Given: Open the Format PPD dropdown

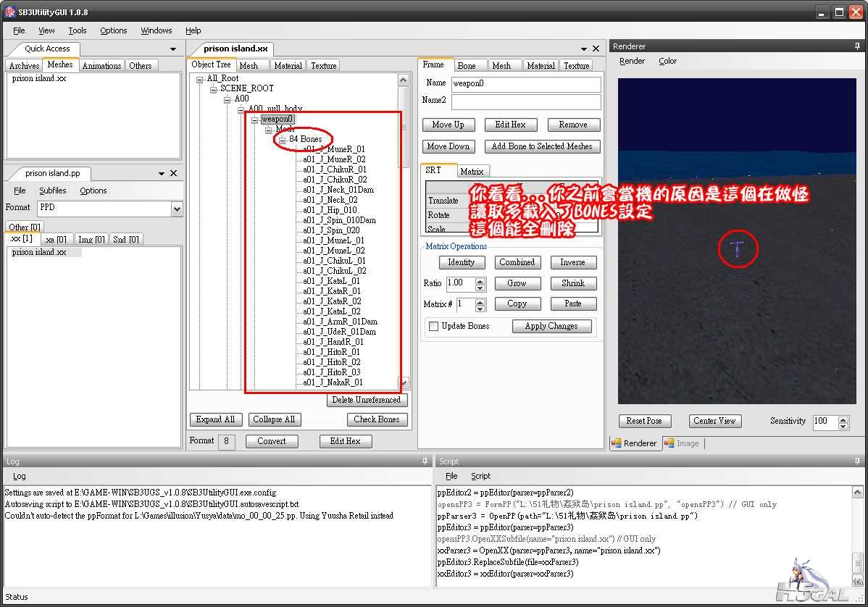Looking at the screenshot, I should point(177,209).
